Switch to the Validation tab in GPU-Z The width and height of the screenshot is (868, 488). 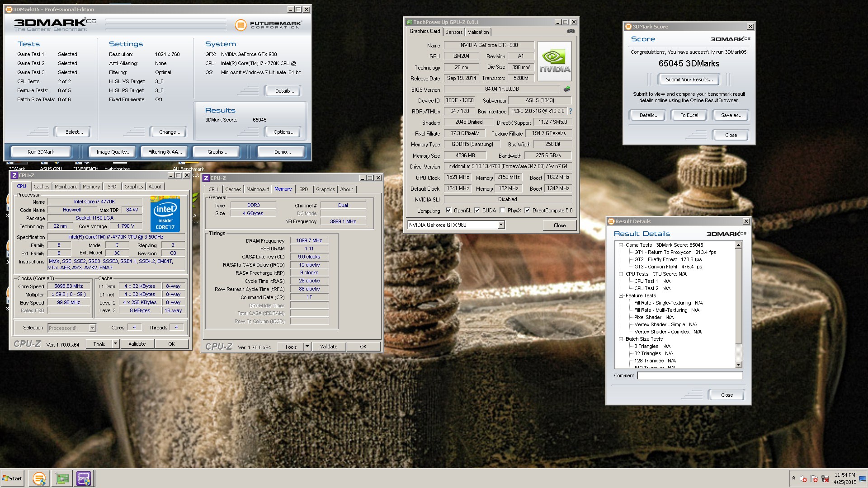coord(478,32)
